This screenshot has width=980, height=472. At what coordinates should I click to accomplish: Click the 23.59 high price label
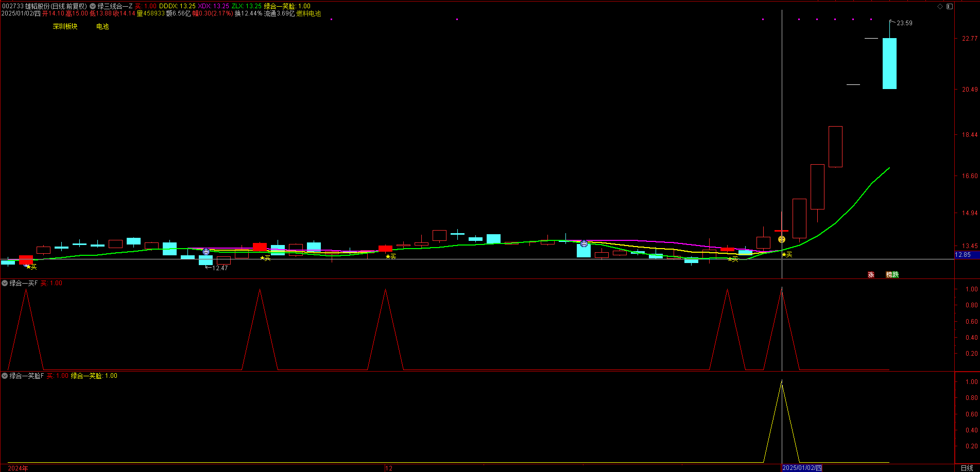(x=904, y=23)
